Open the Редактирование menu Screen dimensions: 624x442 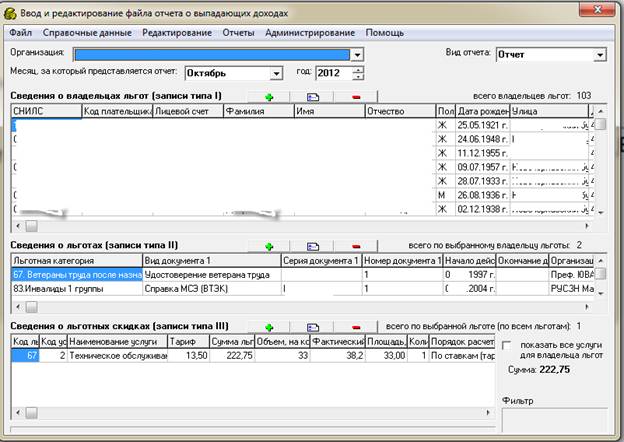[x=177, y=33]
